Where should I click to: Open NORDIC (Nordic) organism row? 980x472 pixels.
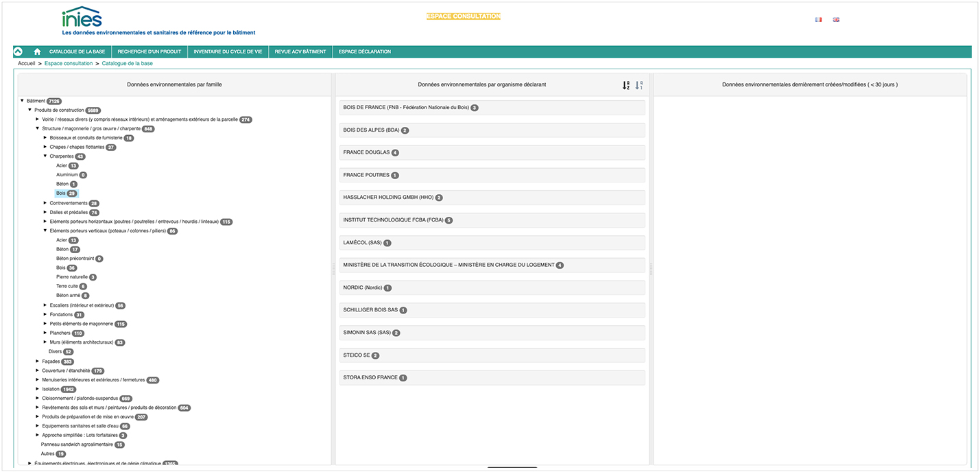[492, 287]
